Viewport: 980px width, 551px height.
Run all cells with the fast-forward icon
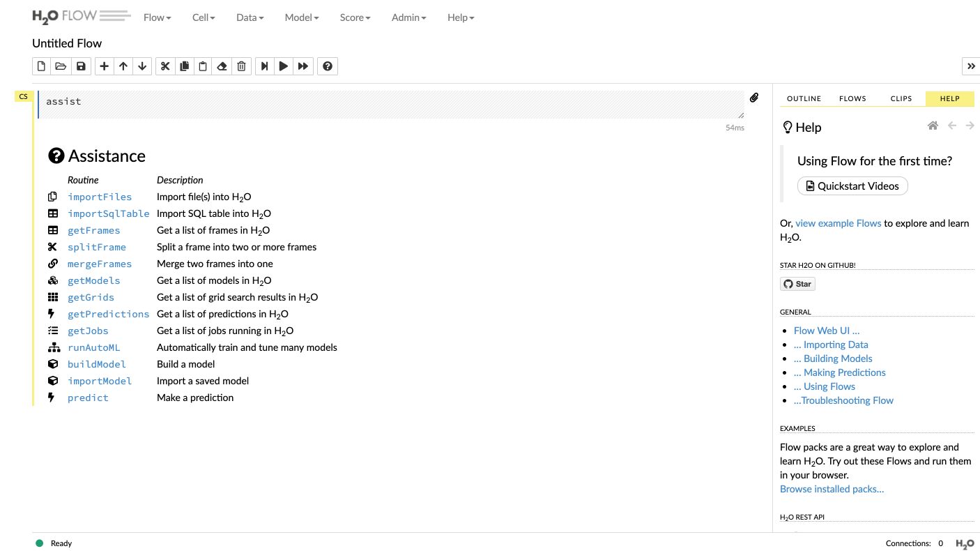tap(303, 66)
